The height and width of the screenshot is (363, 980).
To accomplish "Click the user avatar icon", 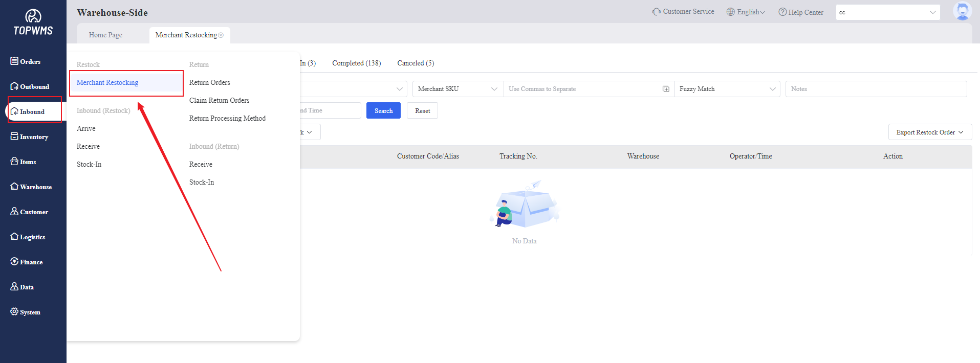I will point(962,11).
